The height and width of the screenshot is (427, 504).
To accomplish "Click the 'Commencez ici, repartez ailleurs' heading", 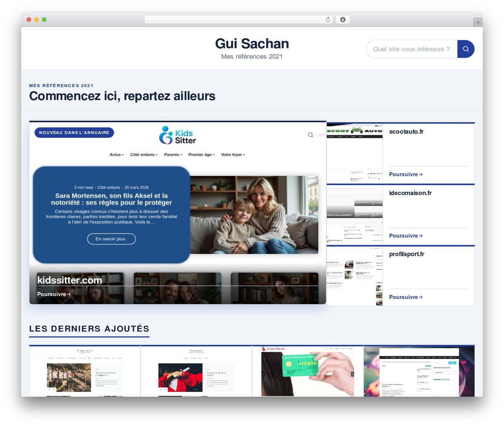I will click(x=122, y=96).
